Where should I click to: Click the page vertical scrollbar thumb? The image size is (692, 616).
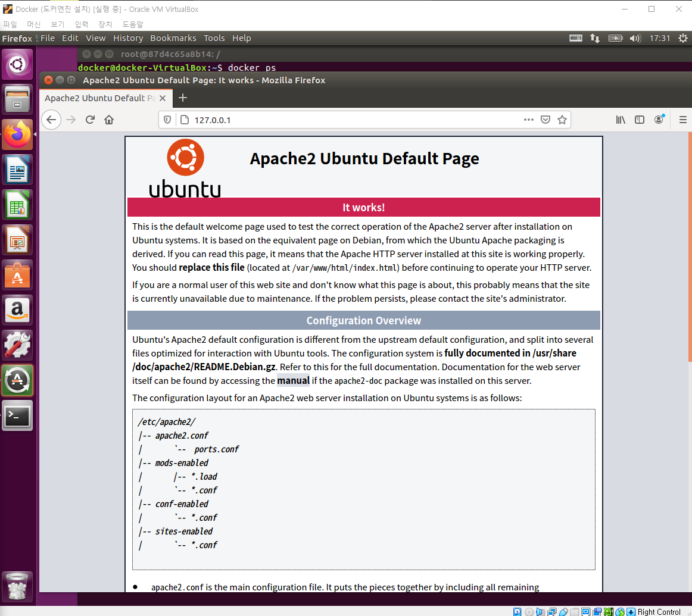[690, 247]
